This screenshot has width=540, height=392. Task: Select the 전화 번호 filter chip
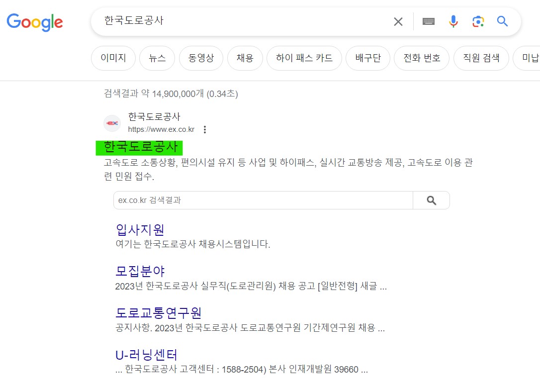tap(422, 58)
